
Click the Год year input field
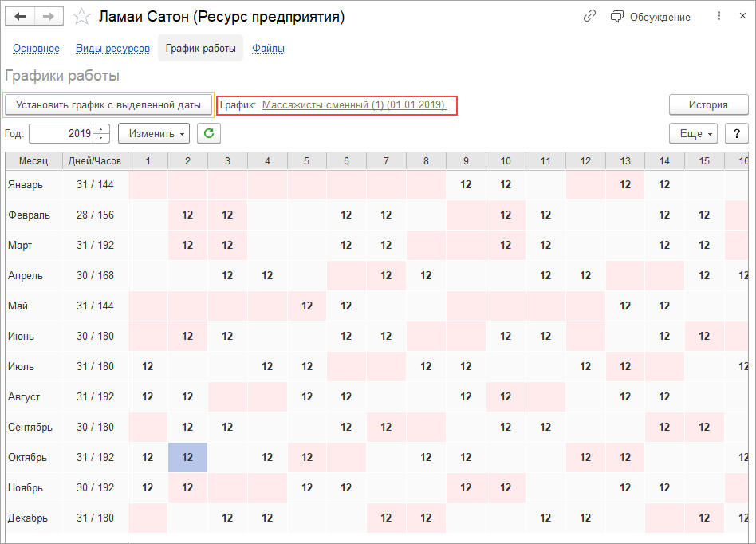(x=61, y=133)
